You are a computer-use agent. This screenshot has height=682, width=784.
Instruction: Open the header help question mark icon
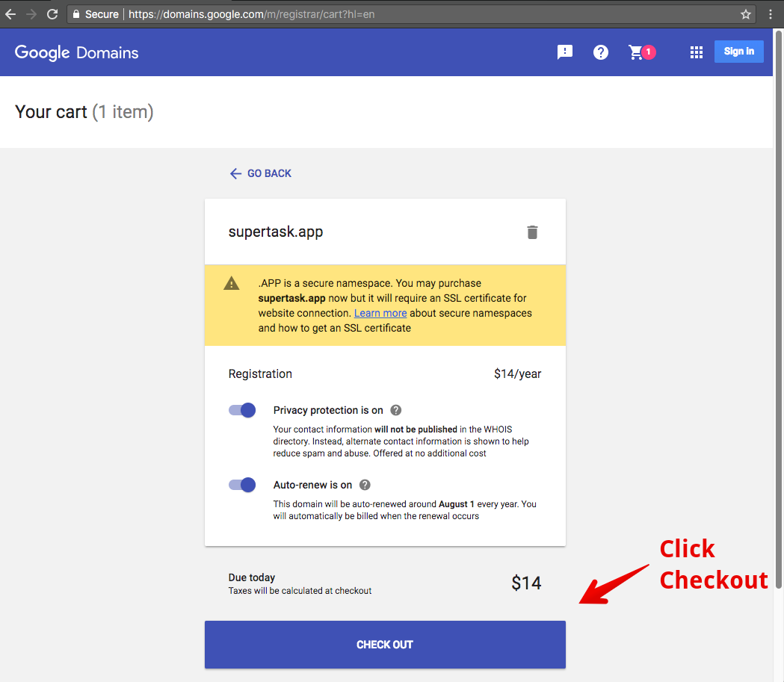tap(600, 52)
